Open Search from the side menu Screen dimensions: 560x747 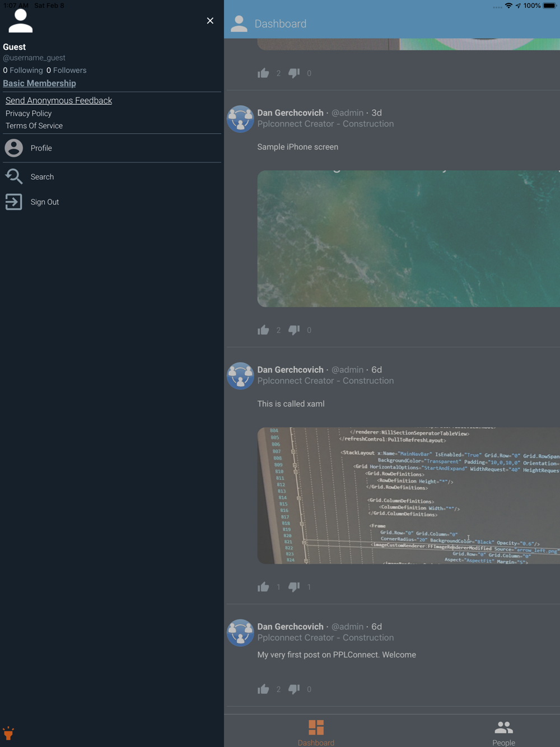[x=42, y=177]
